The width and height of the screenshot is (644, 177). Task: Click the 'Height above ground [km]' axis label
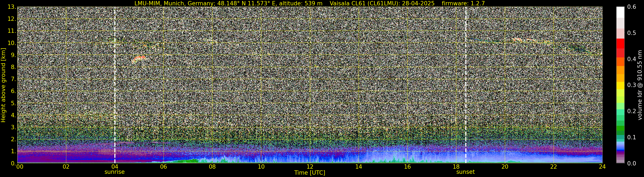(x=3, y=85)
